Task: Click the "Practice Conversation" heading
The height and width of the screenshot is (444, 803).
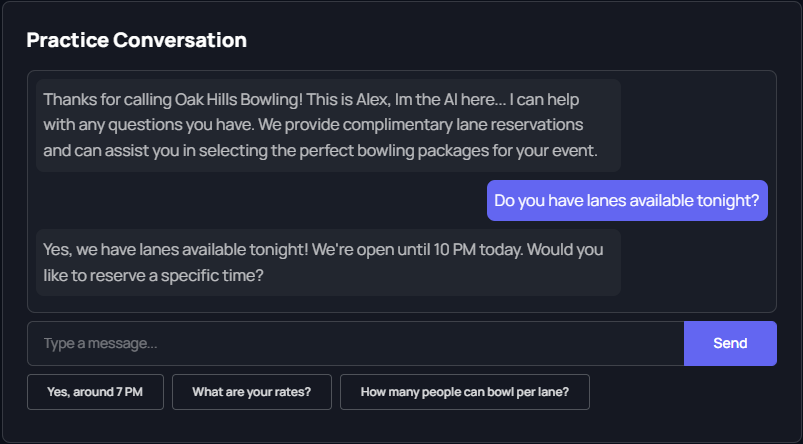Action: click(136, 41)
